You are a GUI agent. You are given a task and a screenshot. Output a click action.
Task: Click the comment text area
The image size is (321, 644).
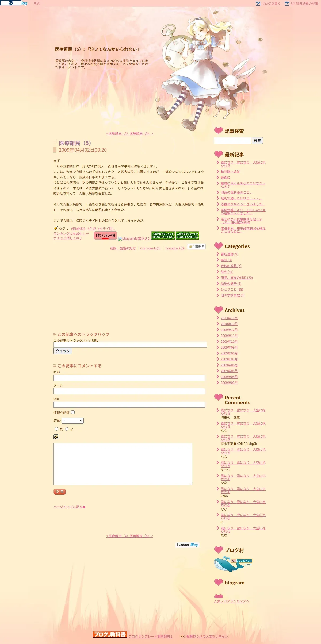click(x=123, y=464)
